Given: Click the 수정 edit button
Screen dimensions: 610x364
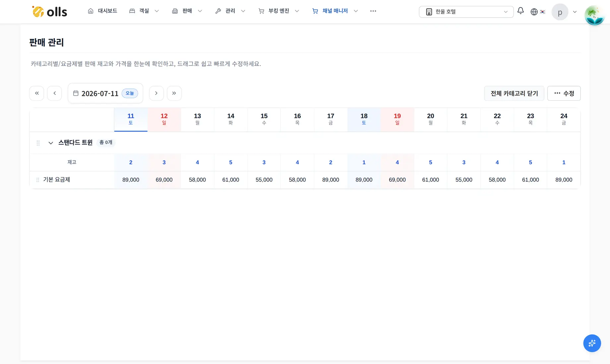Looking at the screenshot, I should (x=564, y=93).
